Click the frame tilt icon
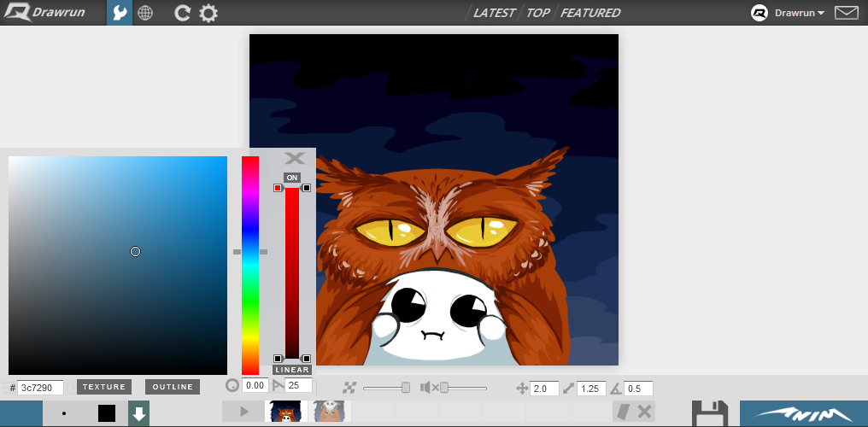 point(624,412)
